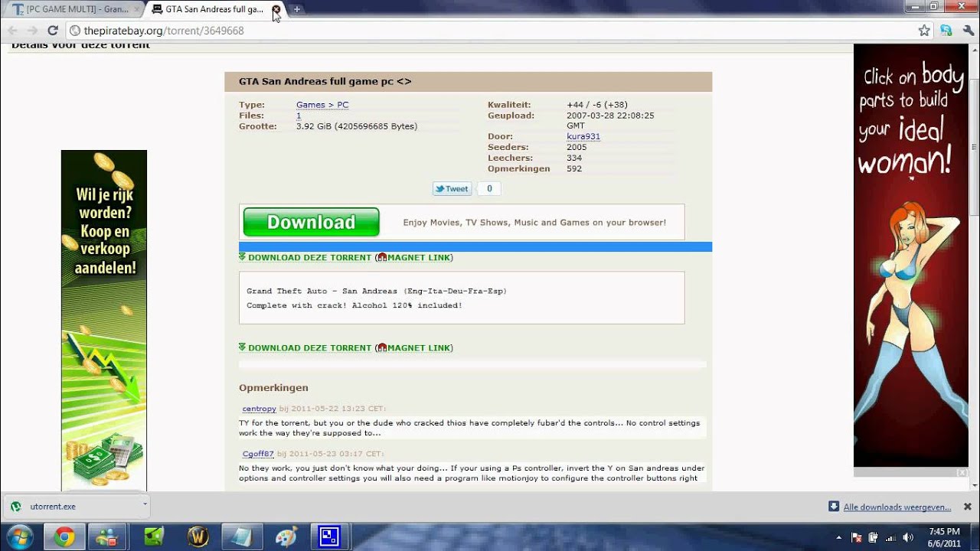Click the 'ideal woman' banner ad
This screenshot has height=551, width=980.
point(911,256)
